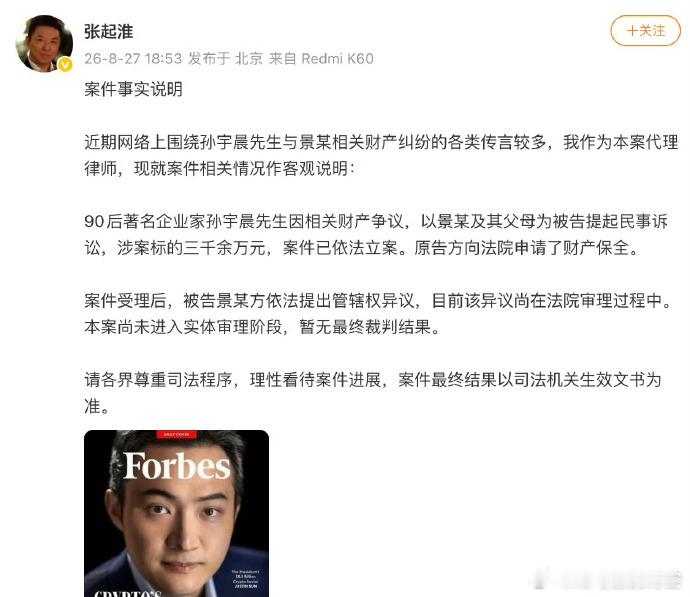Click the closing paragraph 请各界尊重司法程序
690x597 pixels.
pyautogui.click(x=373, y=393)
